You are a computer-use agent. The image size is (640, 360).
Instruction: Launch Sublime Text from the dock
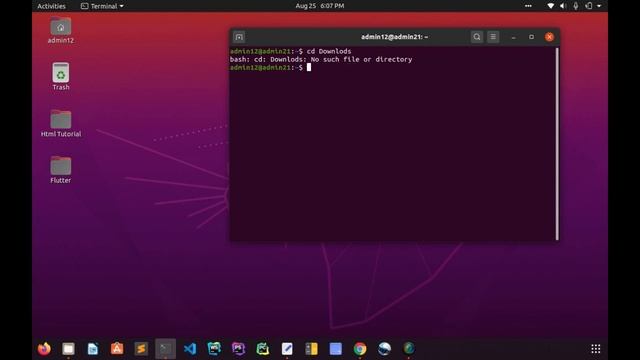click(x=141, y=349)
